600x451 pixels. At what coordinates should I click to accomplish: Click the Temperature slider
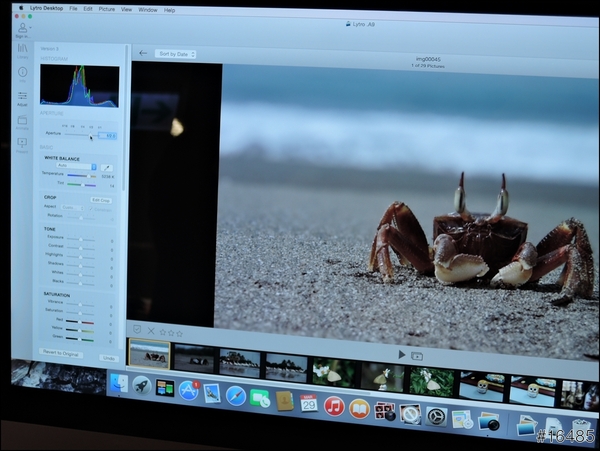(82, 175)
